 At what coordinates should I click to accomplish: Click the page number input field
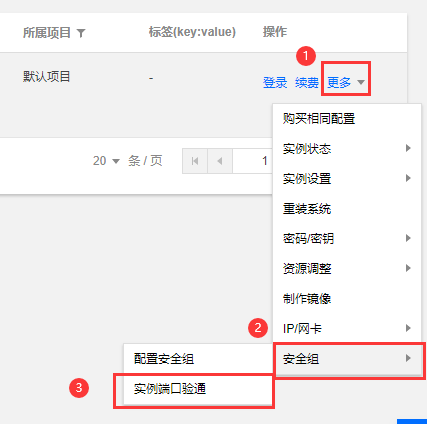[253, 161]
